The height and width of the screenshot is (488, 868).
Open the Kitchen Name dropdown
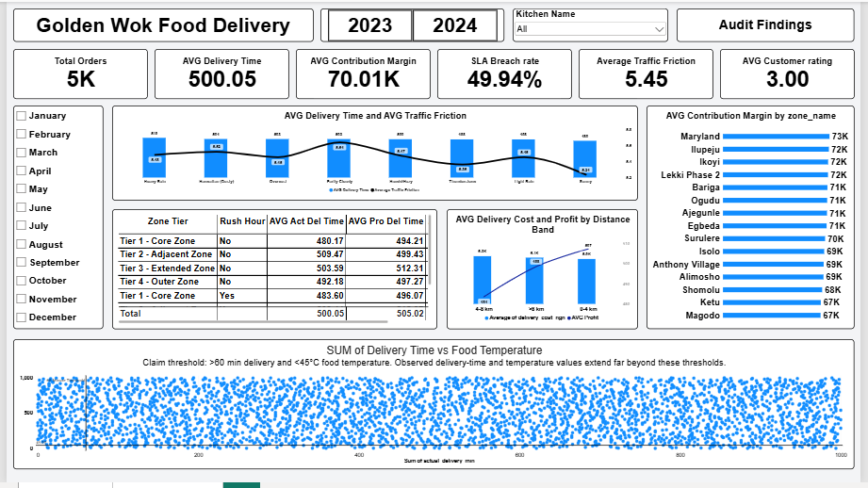point(590,29)
